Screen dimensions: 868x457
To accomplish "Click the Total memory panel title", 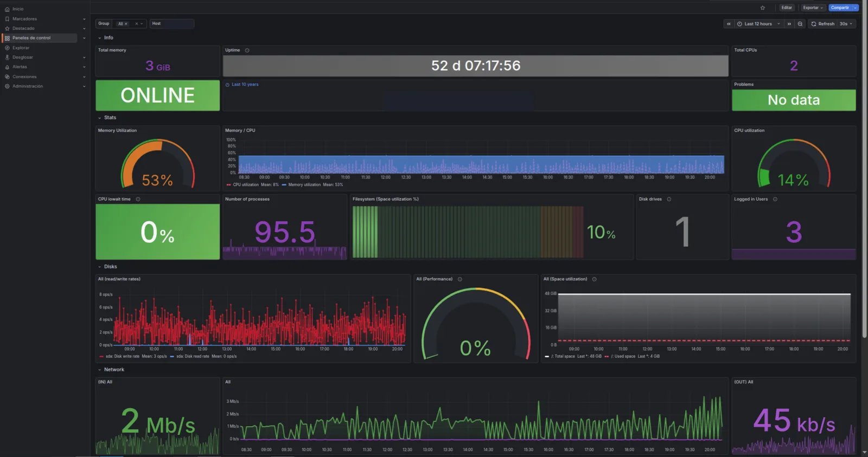I will (112, 50).
